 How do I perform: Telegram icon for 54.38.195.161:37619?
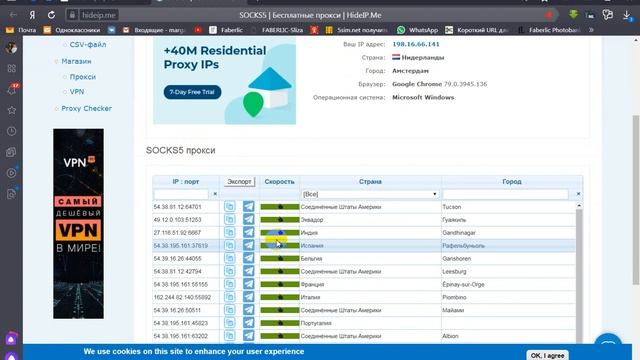pos(249,245)
